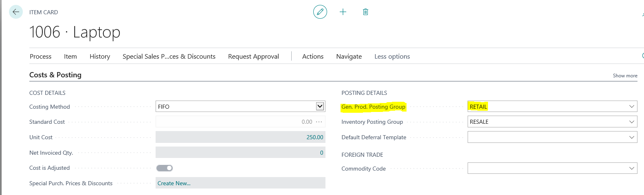Click the plus icon to create new item
The height and width of the screenshot is (195, 644).
tap(343, 12)
